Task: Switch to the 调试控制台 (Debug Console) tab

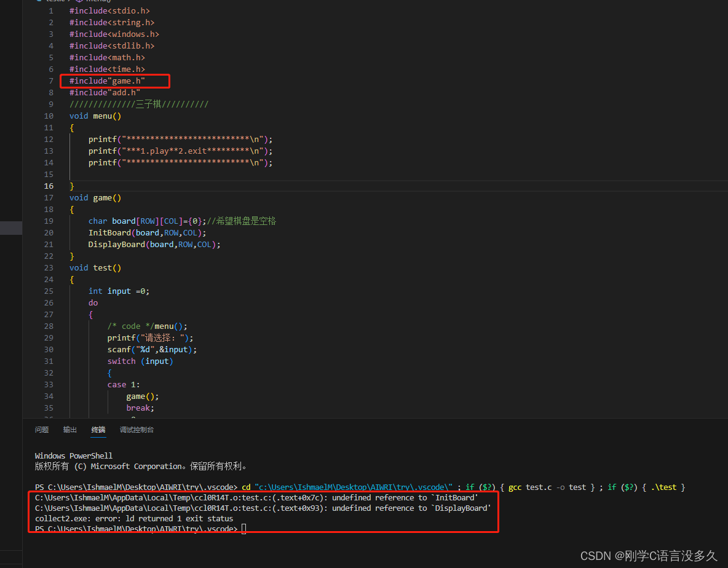Action: tap(136, 430)
